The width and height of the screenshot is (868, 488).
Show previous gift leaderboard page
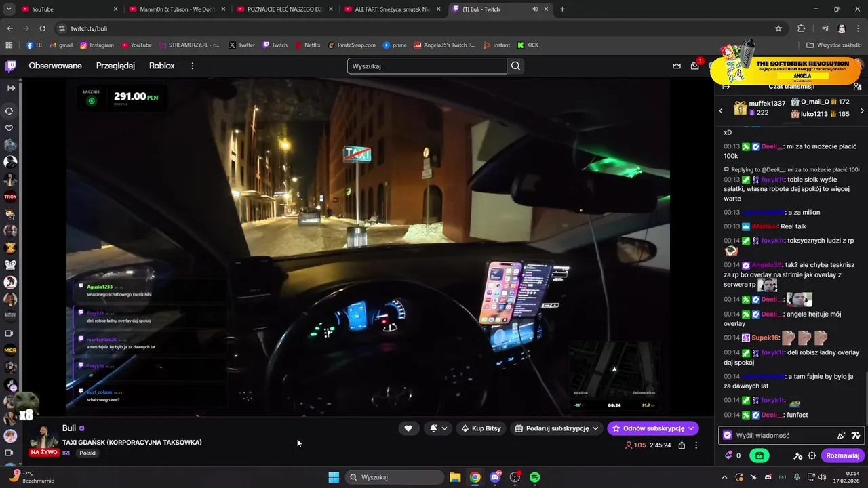pyautogui.click(x=721, y=110)
